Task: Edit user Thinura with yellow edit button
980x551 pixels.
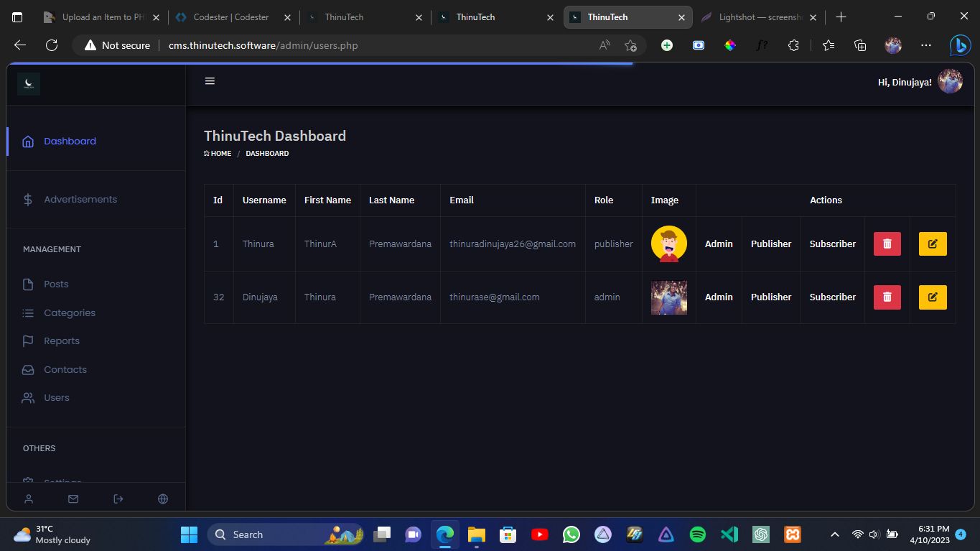Action: [933, 244]
